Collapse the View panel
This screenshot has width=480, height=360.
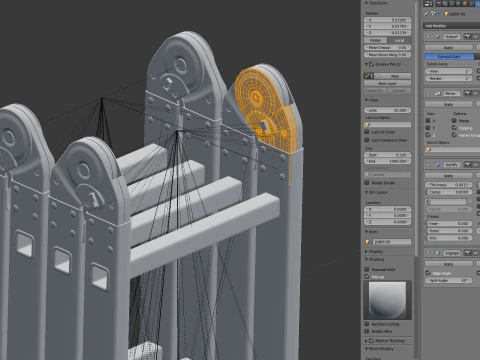(366, 100)
